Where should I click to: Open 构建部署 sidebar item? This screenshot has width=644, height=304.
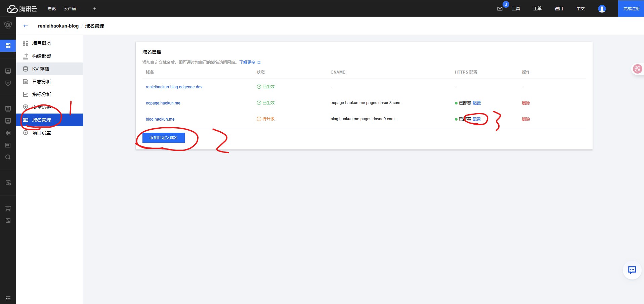42,56
